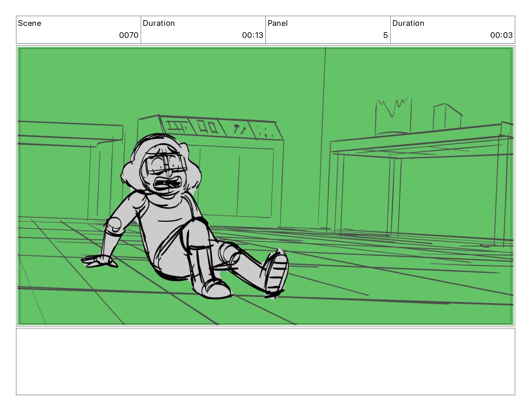Select panel number 5
This screenshot has height=411, width=532.
[386, 35]
